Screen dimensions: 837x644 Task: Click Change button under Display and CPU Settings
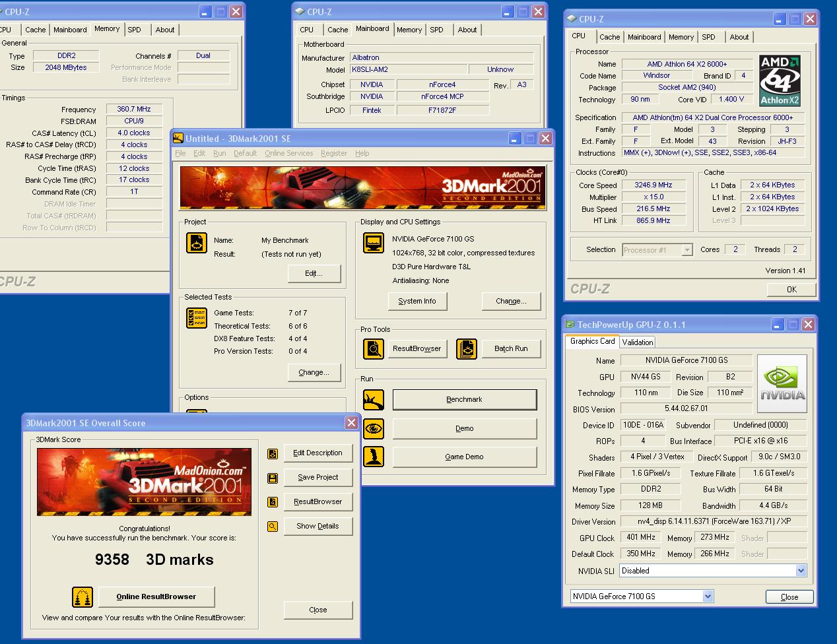tap(512, 301)
